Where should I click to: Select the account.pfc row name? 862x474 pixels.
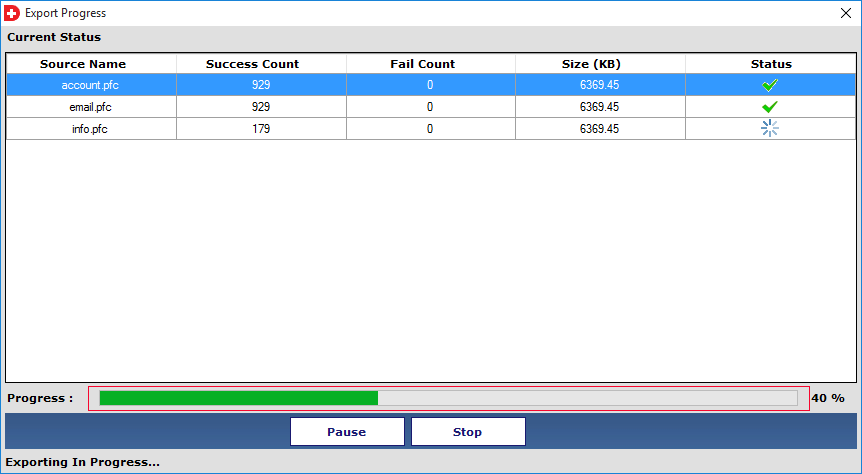(90, 85)
